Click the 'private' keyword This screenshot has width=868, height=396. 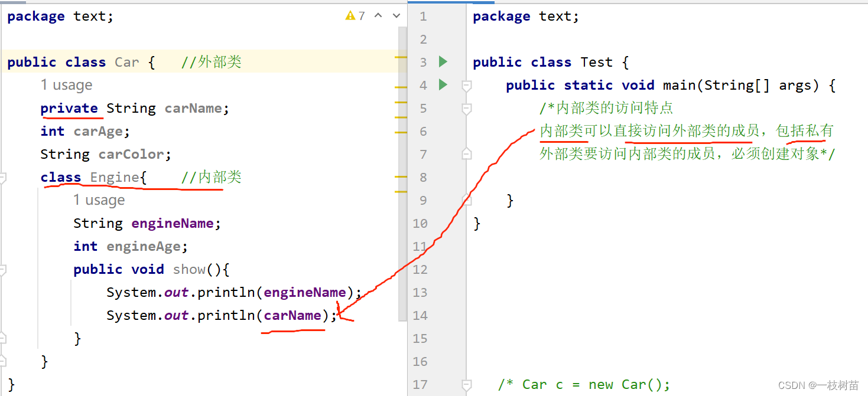click(69, 109)
